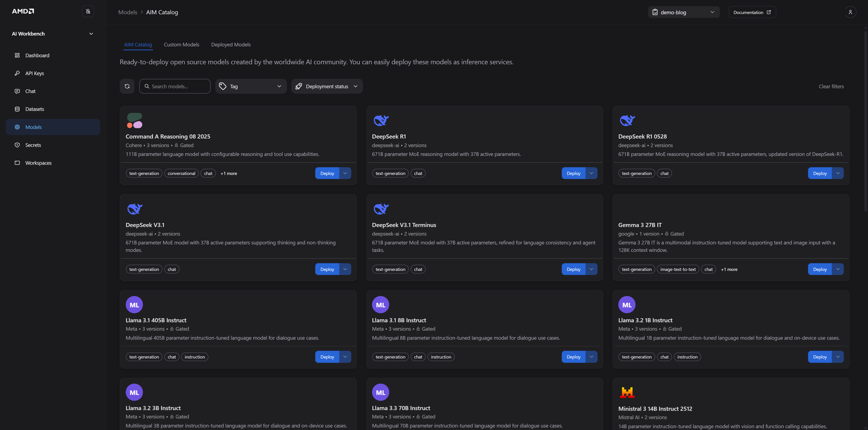The height and width of the screenshot is (430, 868).
Task: Open the Tag filter dropdown
Action: [x=251, y=86]
